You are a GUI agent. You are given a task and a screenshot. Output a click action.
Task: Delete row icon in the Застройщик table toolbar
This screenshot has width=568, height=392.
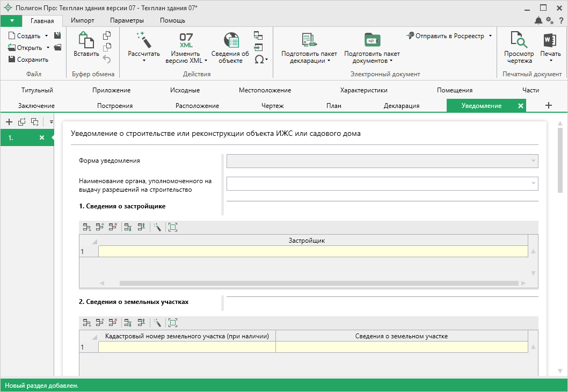point(113,227)
